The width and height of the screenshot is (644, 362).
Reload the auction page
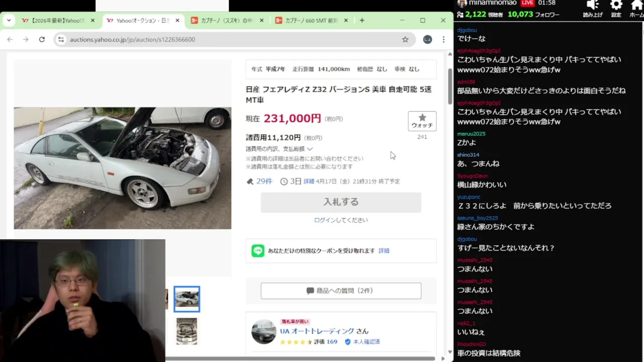[x=42, y=39]
